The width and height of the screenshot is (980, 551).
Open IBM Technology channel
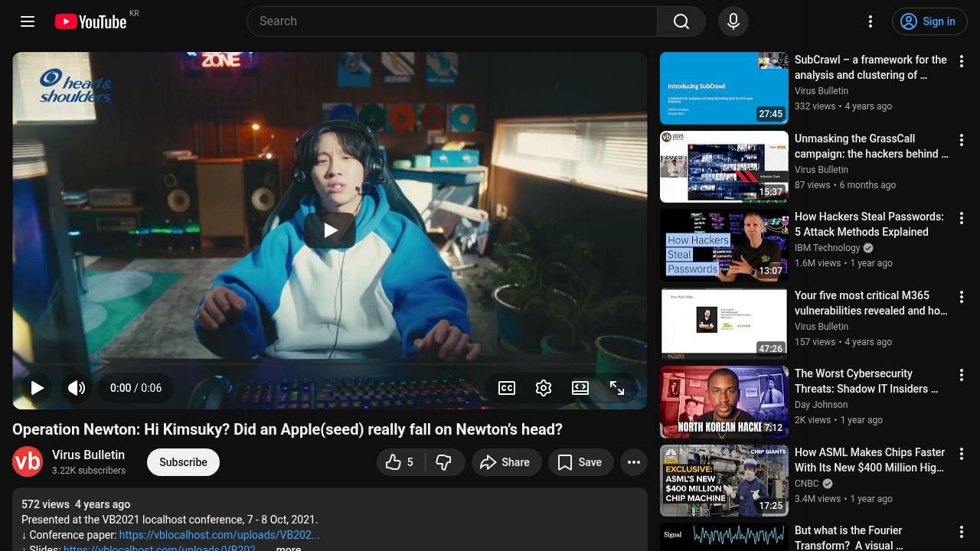828,248
